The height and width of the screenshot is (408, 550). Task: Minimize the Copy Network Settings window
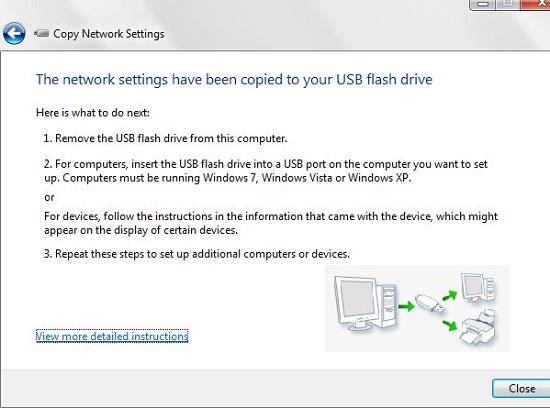point(483,4)
